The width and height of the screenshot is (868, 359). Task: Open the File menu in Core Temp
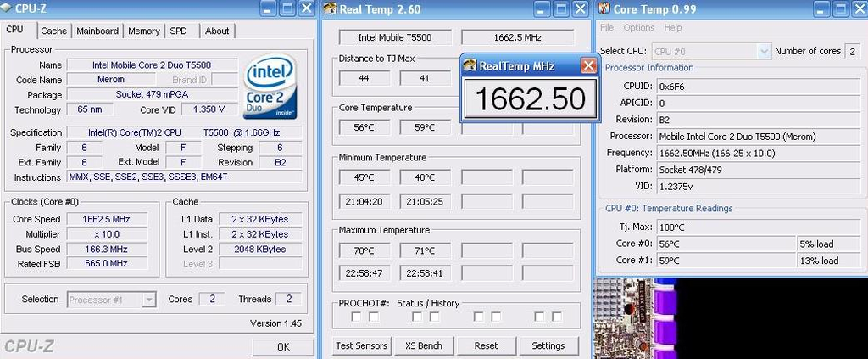[607, 28]
